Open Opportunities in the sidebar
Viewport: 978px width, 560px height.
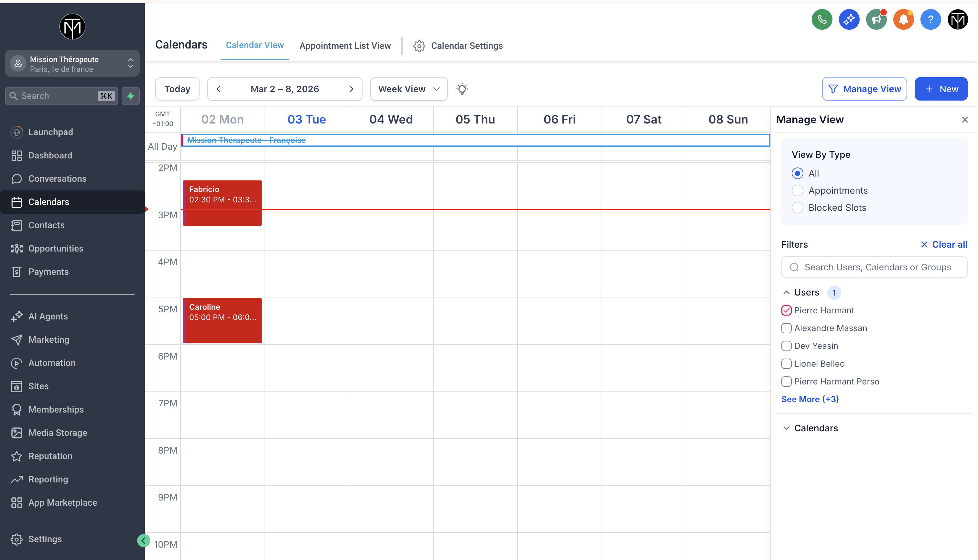(72, 248)
